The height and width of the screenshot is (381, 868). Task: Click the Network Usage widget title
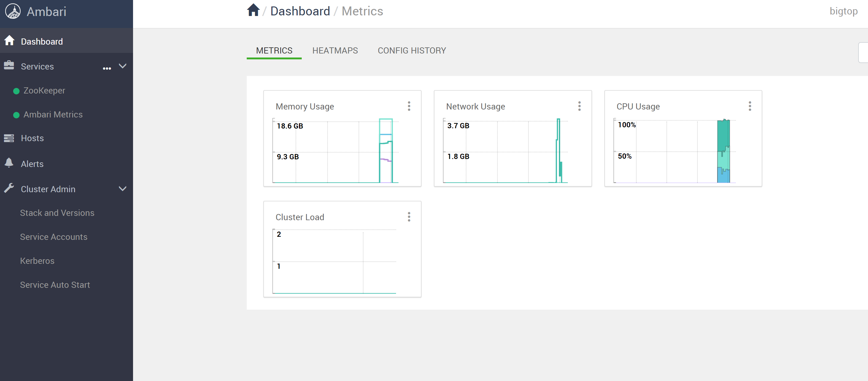[475, 106]
